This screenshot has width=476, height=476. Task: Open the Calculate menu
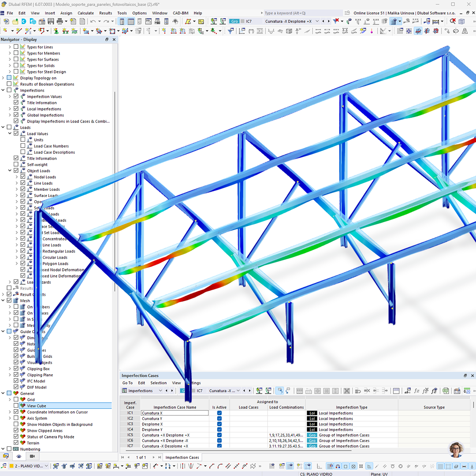pyautogui.click(x=86, y=13)
